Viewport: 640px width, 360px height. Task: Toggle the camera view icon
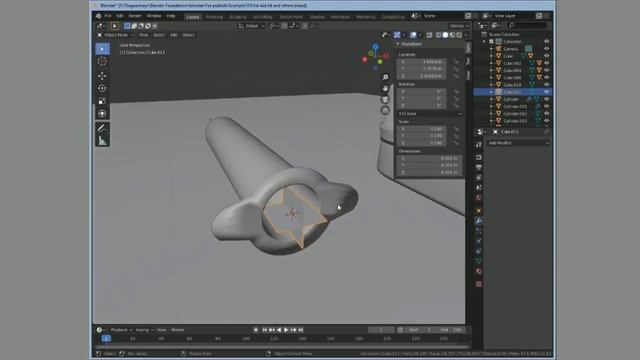(x=385, y=99)
